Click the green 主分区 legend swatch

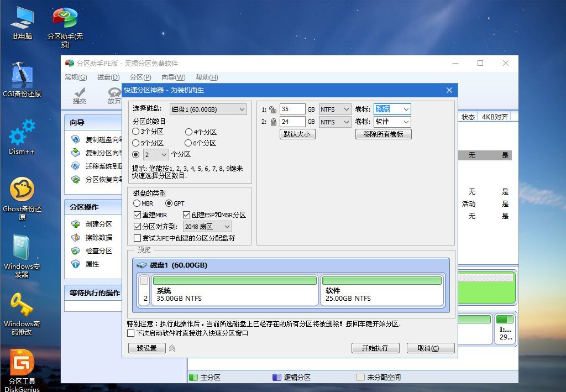point(193,377)
